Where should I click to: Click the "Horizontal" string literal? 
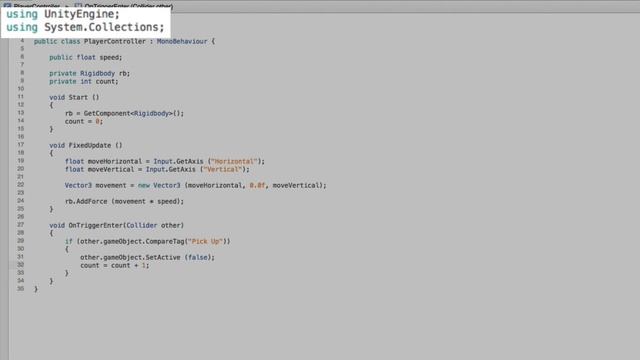tap(234, 161)
